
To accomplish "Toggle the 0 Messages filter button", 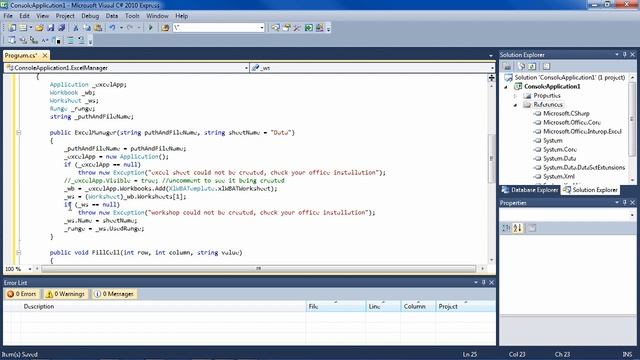I will [114, 294].
